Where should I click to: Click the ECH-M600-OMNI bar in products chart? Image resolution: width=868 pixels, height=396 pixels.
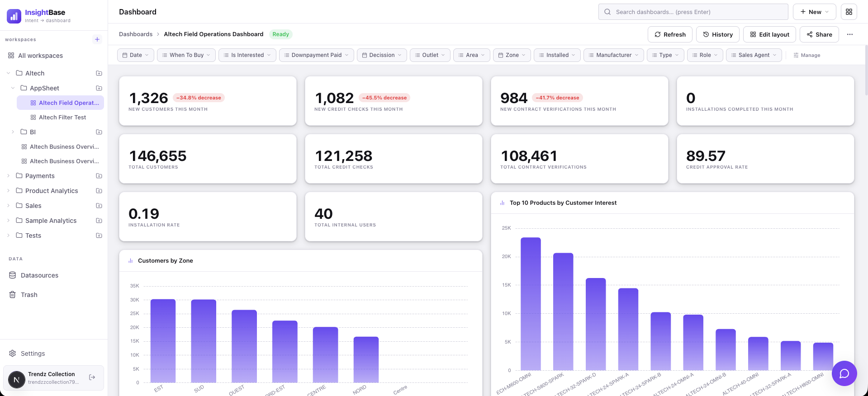coord(531,304)
